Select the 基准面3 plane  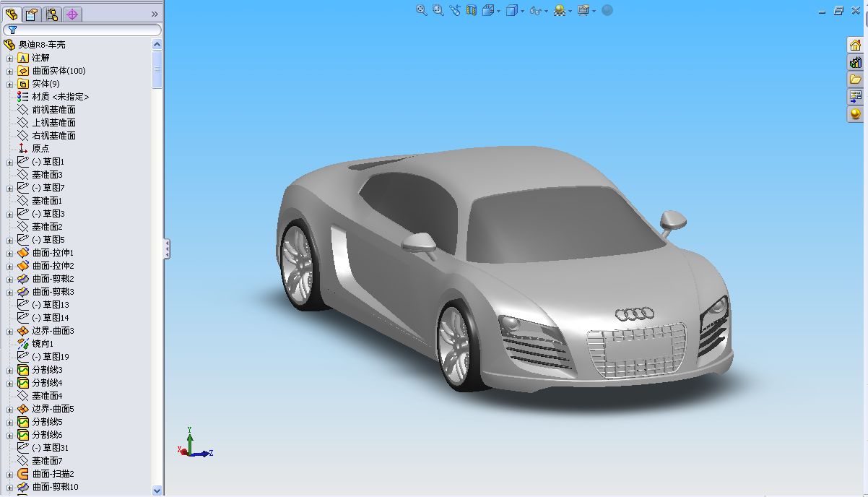pos(47,175)
